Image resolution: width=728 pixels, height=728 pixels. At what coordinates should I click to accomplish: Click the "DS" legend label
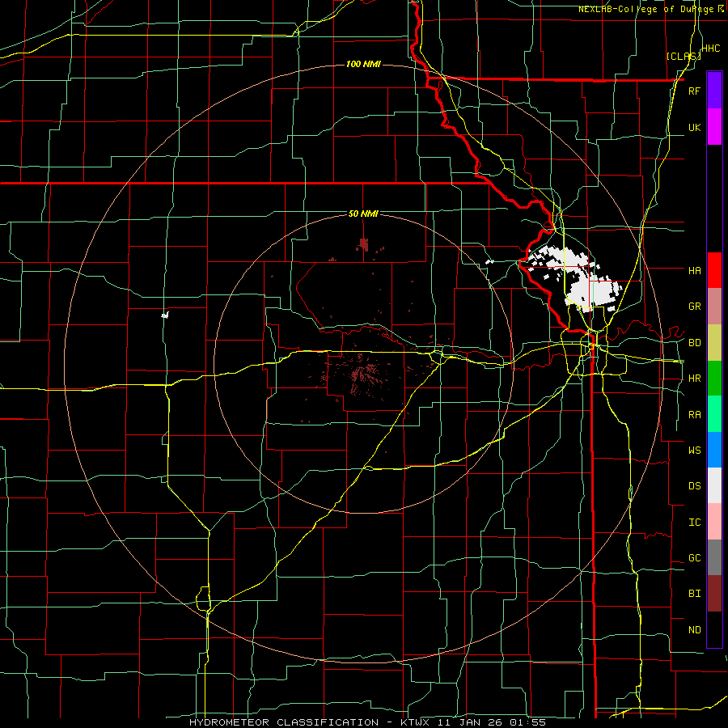(694, 486)
